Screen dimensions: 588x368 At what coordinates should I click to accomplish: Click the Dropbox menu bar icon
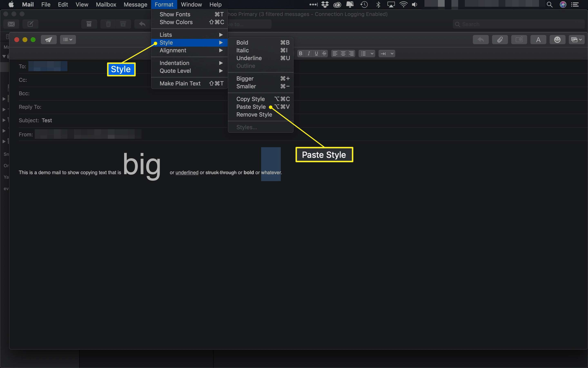325,4
